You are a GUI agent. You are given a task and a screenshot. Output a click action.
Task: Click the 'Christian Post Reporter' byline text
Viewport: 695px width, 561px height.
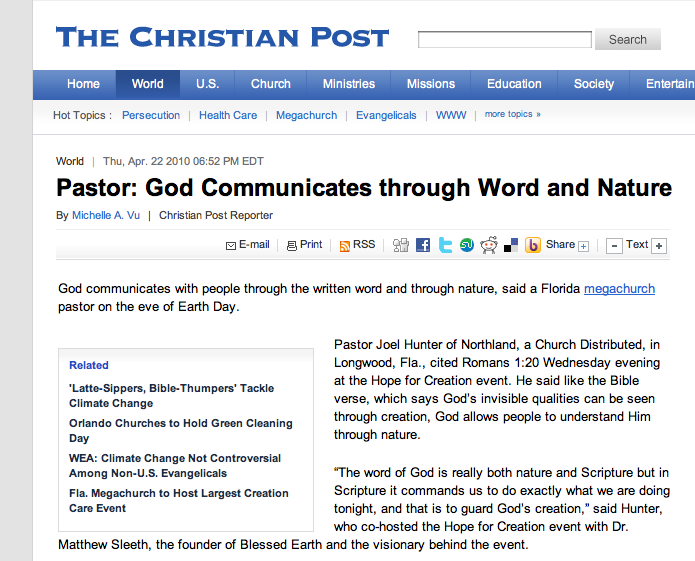tap(216, 215)
